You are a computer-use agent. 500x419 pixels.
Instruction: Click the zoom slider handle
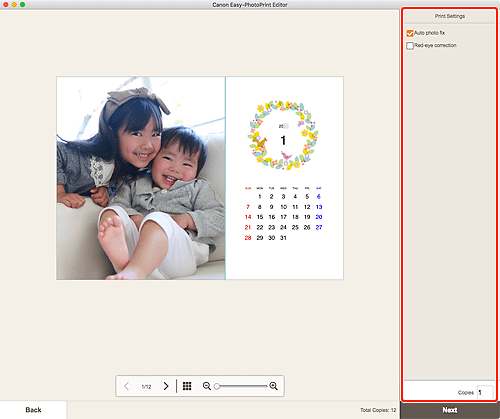click(x=217, y=386)
